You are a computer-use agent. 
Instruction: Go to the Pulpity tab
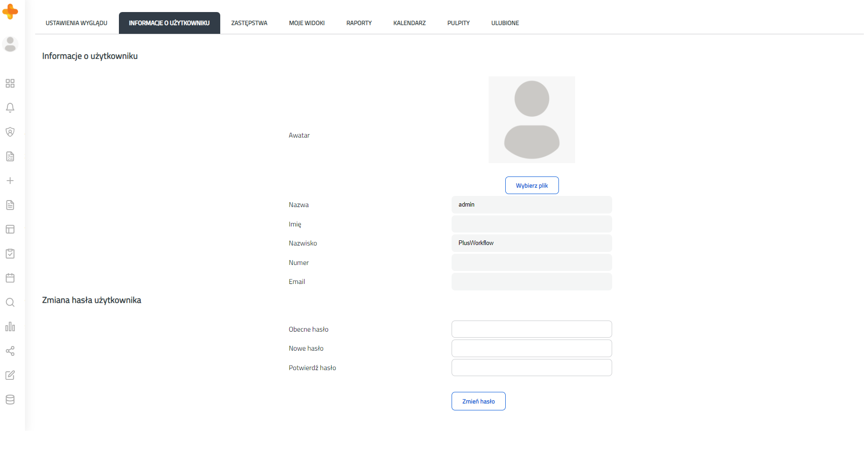point(459,23)
